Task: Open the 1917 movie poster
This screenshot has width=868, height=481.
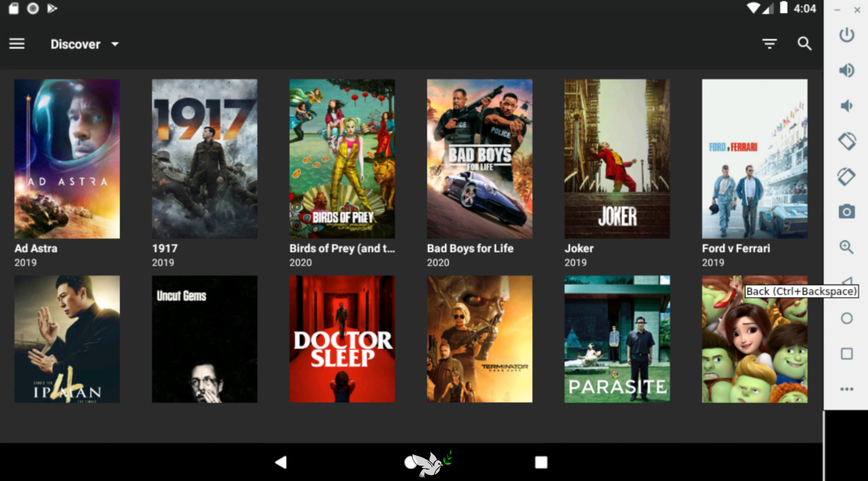Action: click(205, 159)
